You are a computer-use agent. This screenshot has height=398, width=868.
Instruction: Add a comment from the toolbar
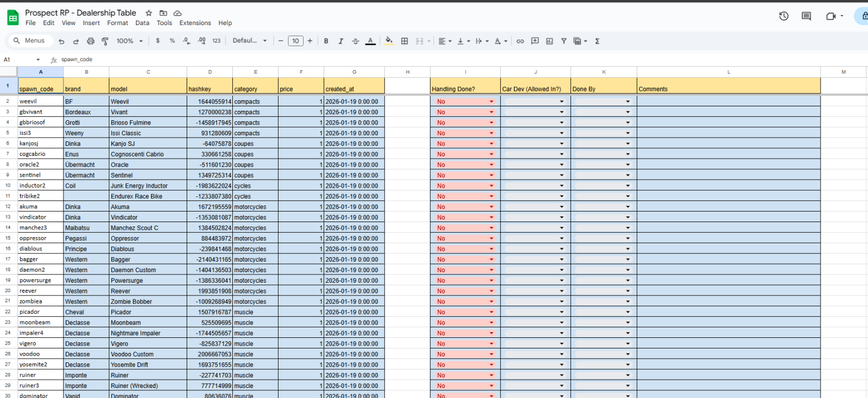coord(535,41)
